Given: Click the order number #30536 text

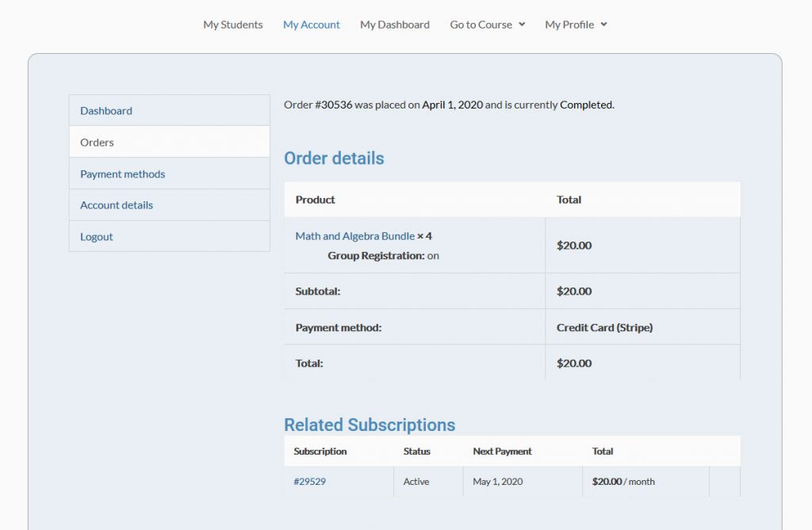Looking at the screenshot, I should pos(334,105).
